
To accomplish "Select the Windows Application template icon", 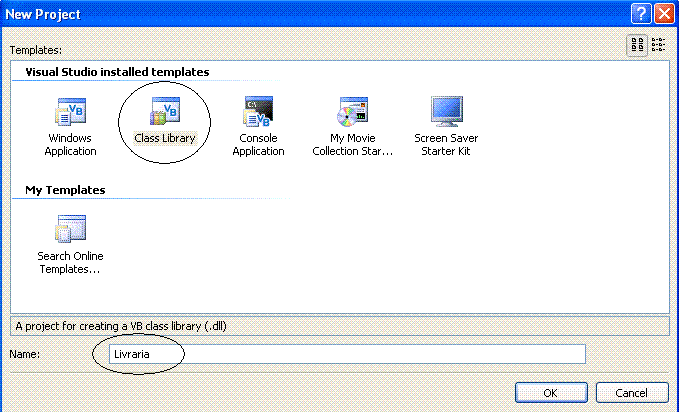I will [70, 112].
